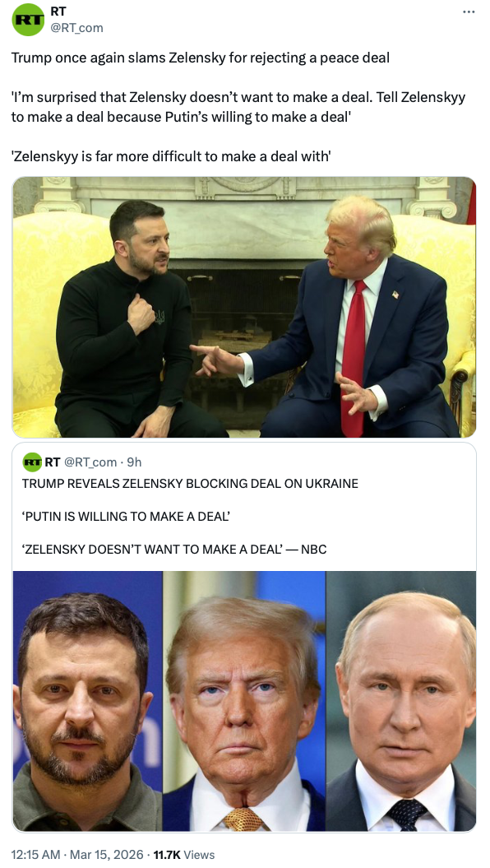The width and height of the screenshot is (490, 868).
Task: Click the 'Zelenskyy is far more difficult' line
Action: coord(171,156)
